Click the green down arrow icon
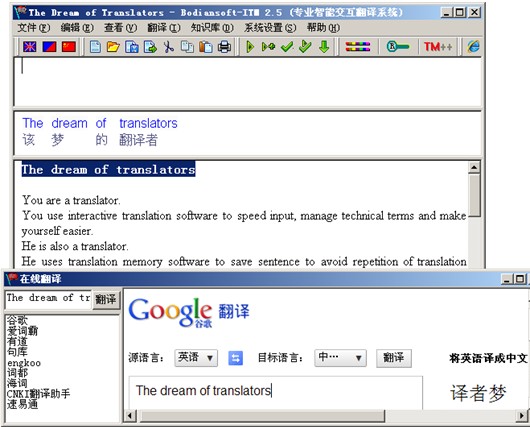This screenshot has width=530, height=427. pyautogui.click(x=324, y=47)
